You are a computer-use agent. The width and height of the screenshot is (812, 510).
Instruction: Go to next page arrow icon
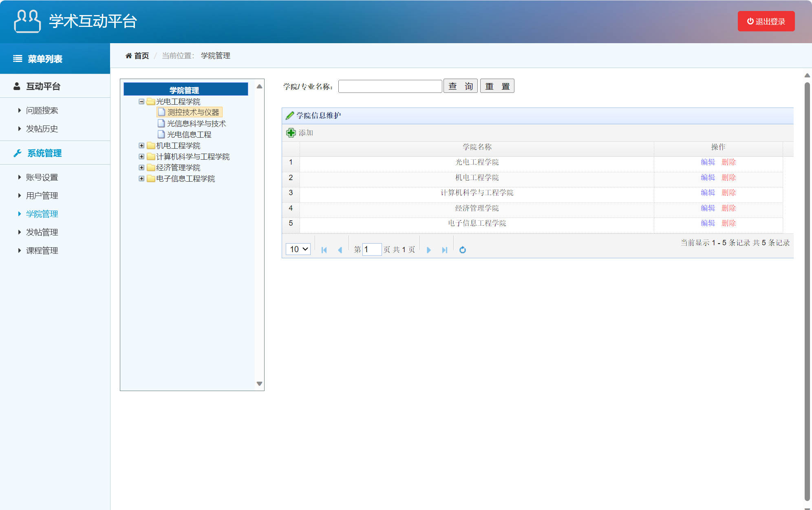(x=428, y=250)
